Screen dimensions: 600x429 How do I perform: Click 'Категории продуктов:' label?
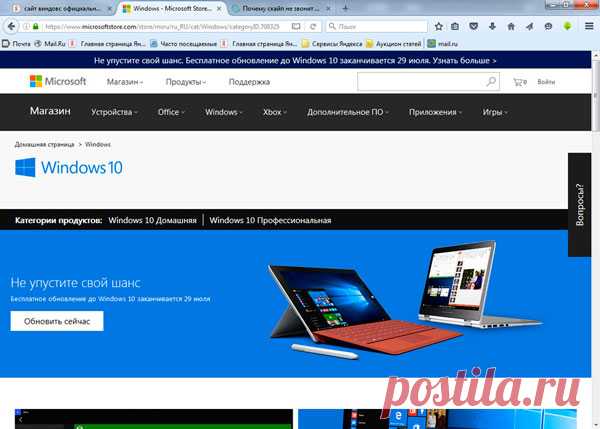pos(59,220)
